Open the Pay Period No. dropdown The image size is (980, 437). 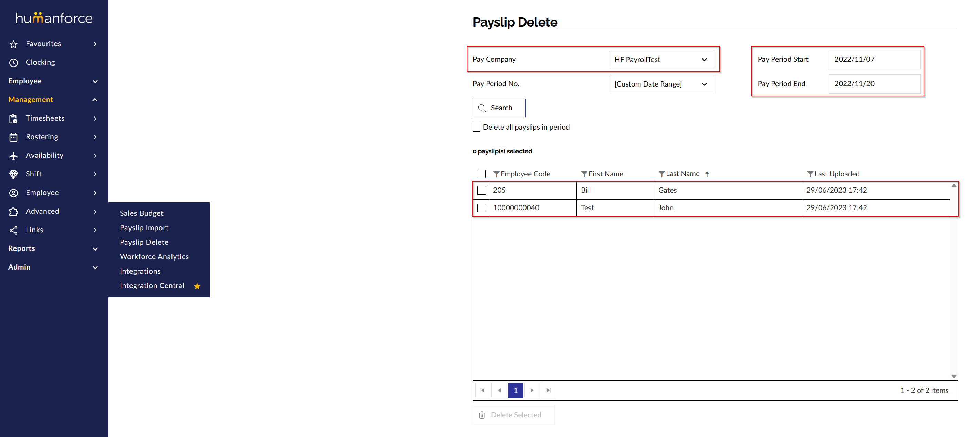pyautogui.click(x=661, y=84)
